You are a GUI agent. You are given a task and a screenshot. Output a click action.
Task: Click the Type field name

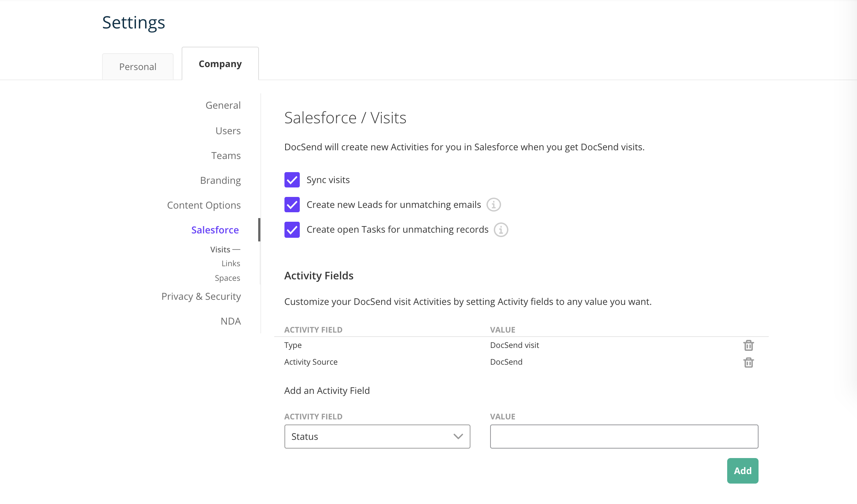tap(293, 345)
